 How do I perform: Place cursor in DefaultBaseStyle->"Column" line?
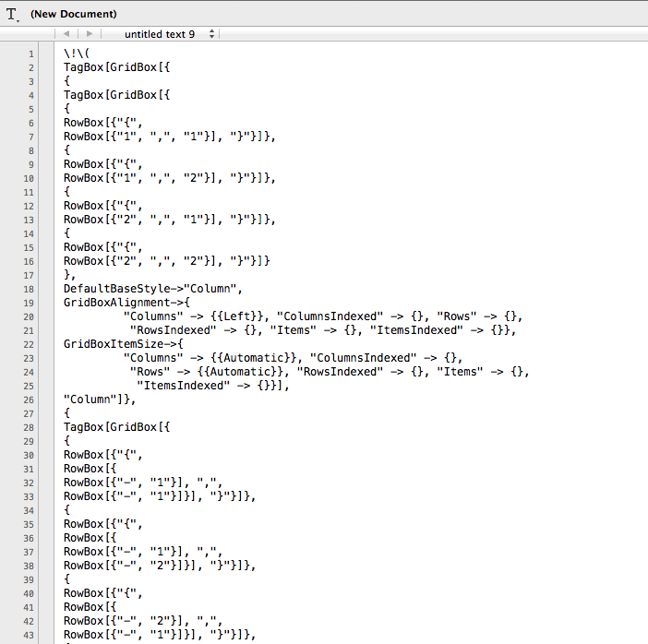click(x=151, y=289)
